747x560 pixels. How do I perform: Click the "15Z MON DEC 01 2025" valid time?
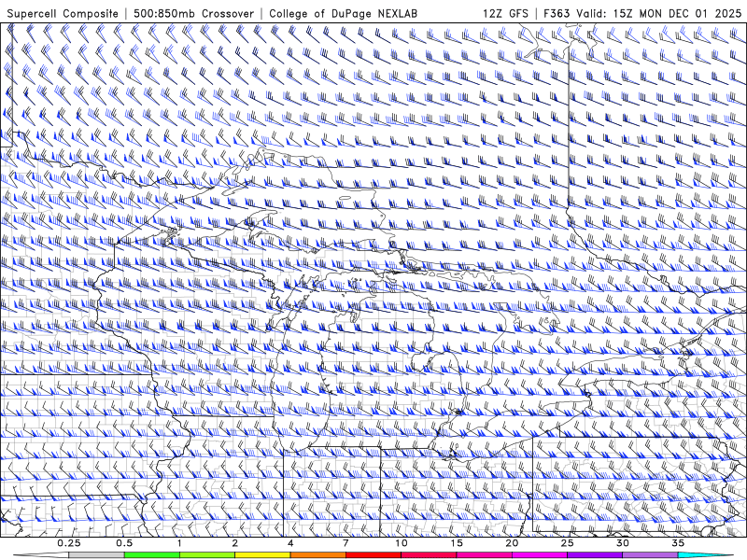[x=677, y=14]
